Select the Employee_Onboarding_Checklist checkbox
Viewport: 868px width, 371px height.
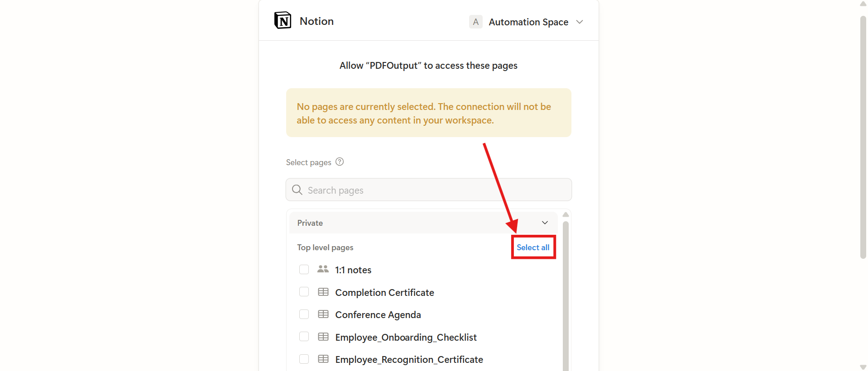[x=304, y=337]
